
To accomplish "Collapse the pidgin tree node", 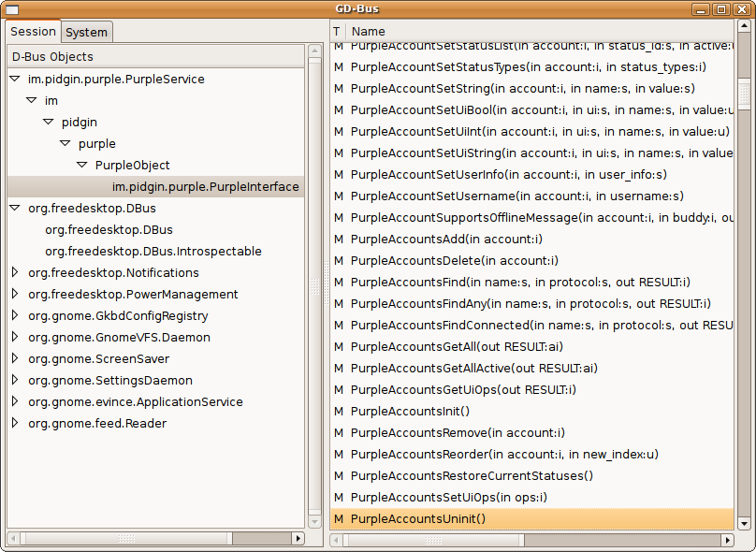I will pos(49,122).
